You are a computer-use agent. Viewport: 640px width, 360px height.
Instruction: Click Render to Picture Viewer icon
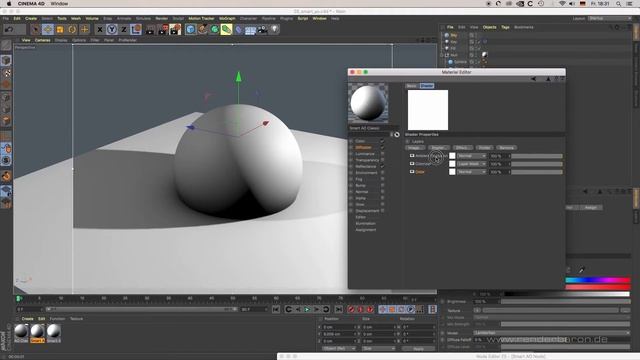163,29
